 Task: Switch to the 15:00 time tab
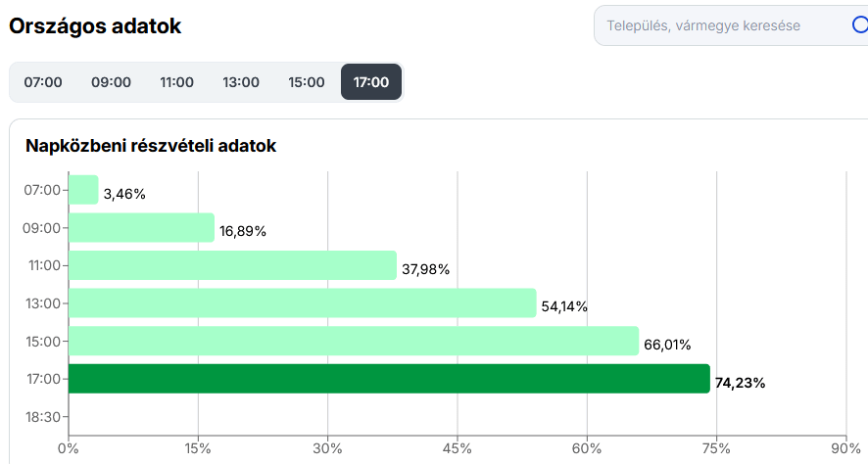click(x=307, y=82)
